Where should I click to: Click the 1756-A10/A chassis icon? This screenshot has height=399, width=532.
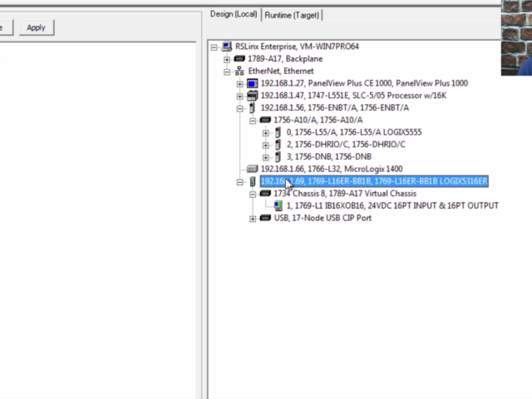(x=265, y=120)
